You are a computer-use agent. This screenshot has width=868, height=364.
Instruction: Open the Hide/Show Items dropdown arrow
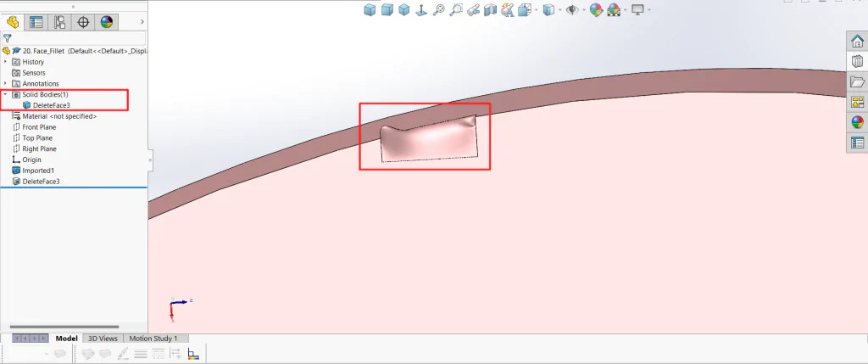[584, 10]
